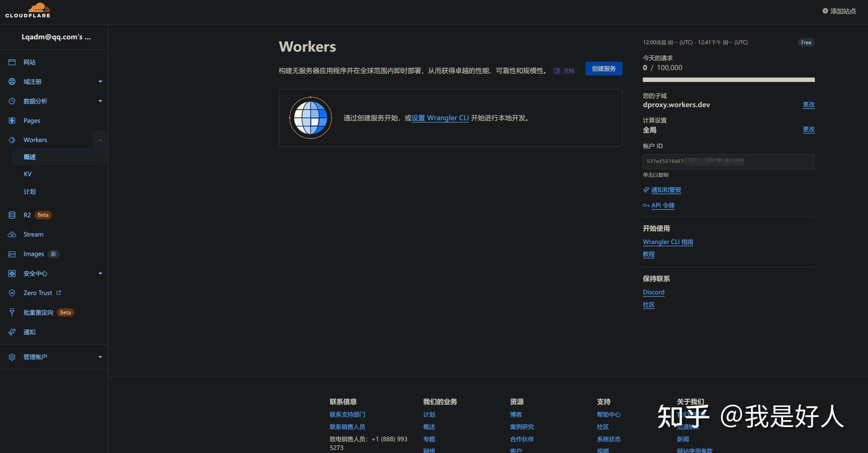Click the Pages lightning icon
The width and height of the screenshot is (868, 453).
tap(12, 121)
